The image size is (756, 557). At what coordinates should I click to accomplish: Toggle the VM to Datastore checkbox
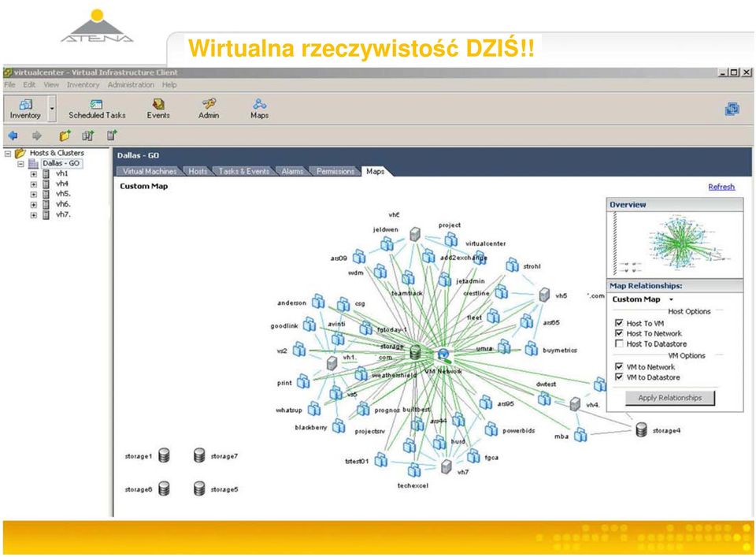[x=619, y=377]
